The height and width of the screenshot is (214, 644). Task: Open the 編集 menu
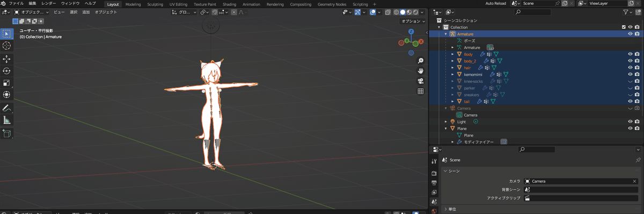coord(33,4)
